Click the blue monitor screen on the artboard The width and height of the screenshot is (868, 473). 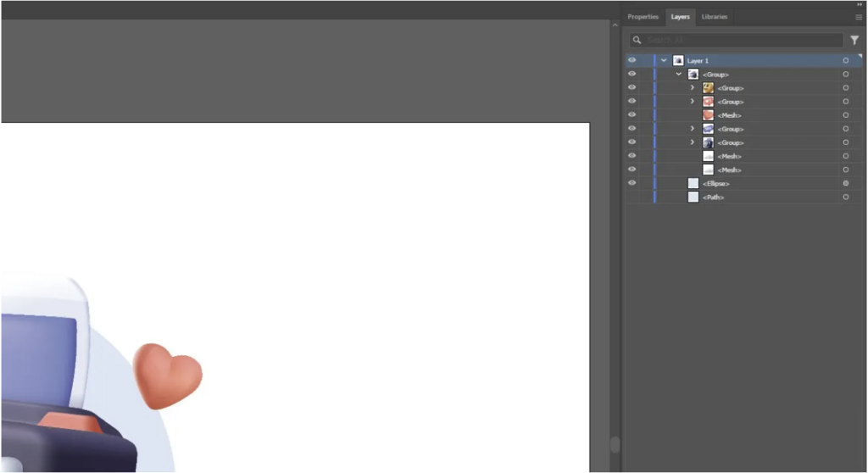(37, 359)
